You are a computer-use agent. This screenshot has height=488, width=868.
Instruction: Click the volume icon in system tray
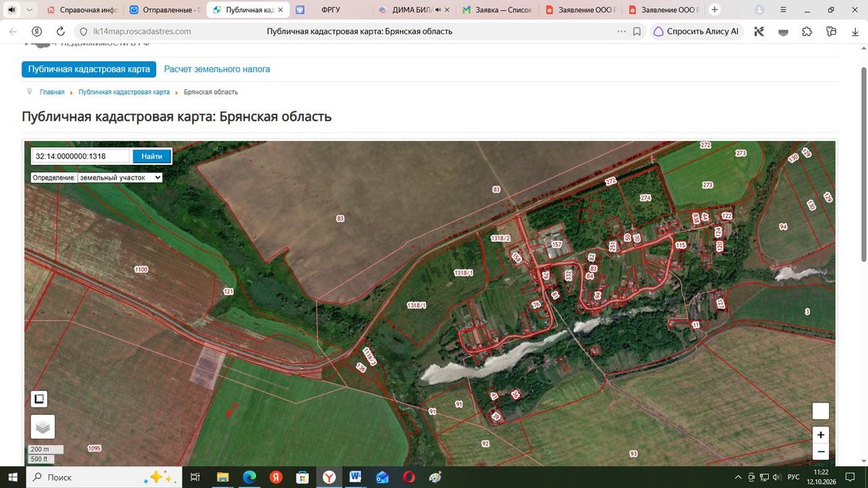tap(776, 477)
